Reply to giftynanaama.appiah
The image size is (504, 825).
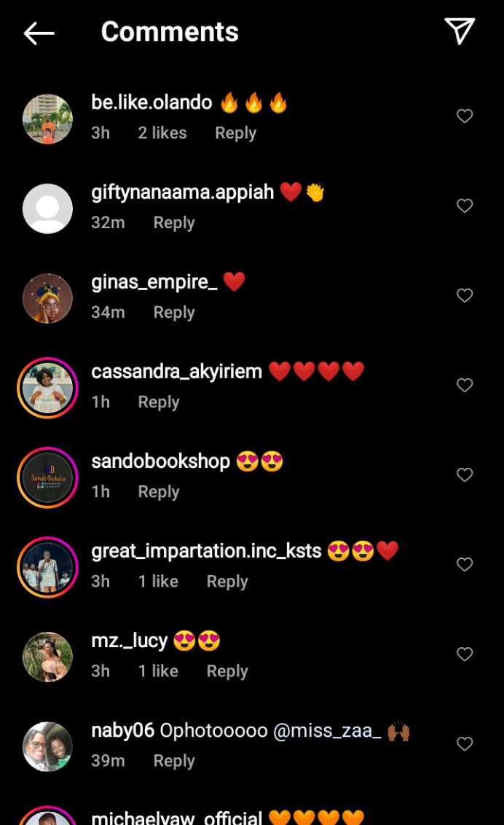(174, 223)
